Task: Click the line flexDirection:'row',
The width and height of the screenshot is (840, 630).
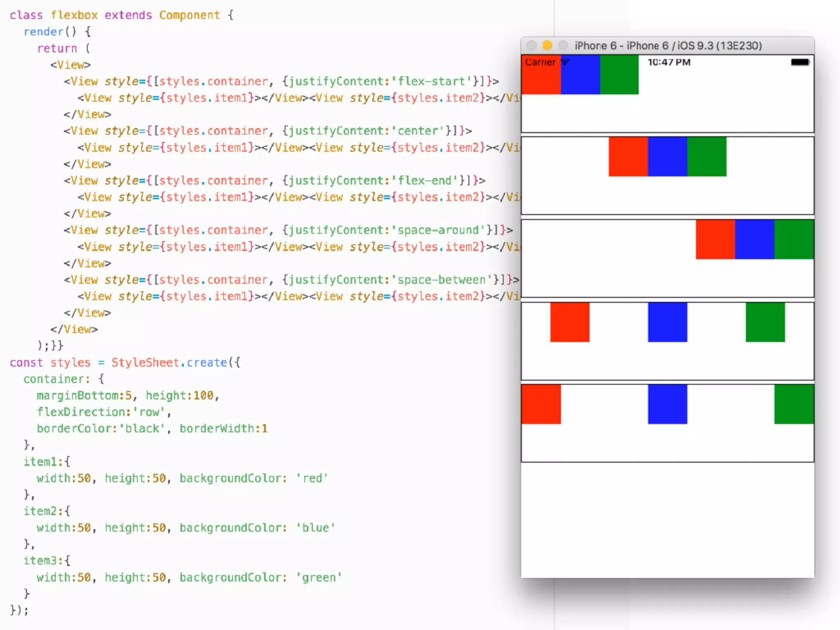Action: point(104,412)
